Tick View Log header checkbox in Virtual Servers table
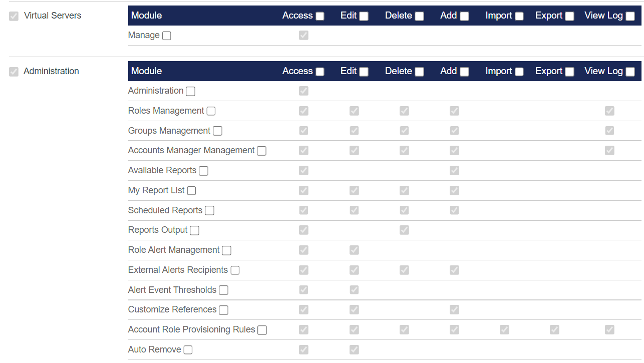The image size is (644, 363). (x=630, y=16)
